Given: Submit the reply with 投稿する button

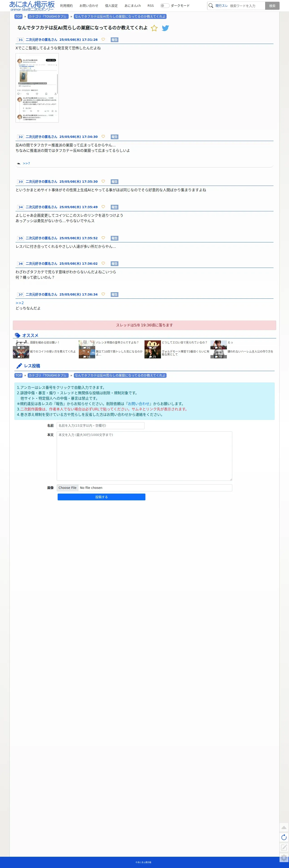Looking at the screenshot, I should pos(101,497).
